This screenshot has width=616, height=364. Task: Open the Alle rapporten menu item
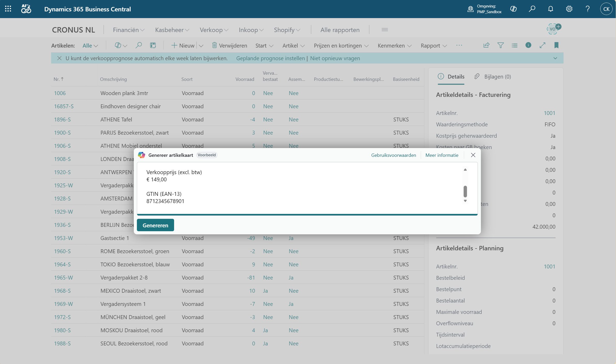[x=340, y=30]
